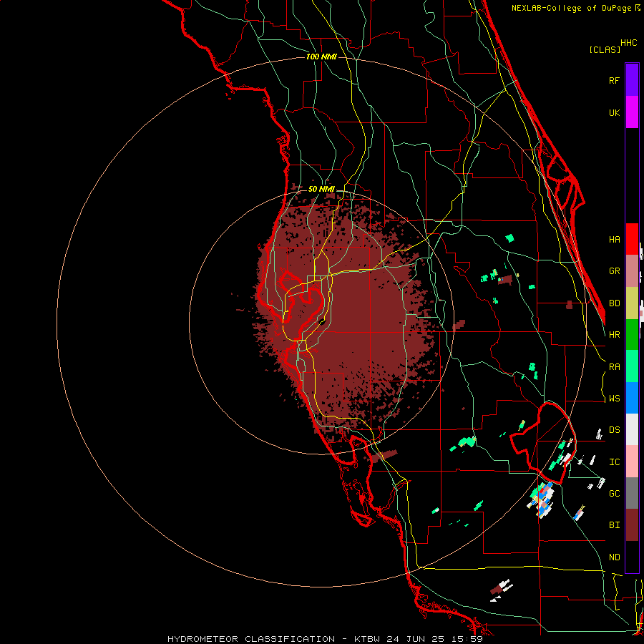Click the "BD" legend label
The width and height of the screenshot is (644, 644).
click(x=614, y=303)
